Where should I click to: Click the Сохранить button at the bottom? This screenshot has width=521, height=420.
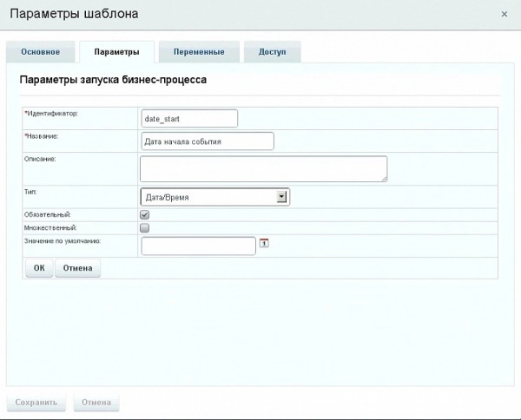click(x=36, y=403)
